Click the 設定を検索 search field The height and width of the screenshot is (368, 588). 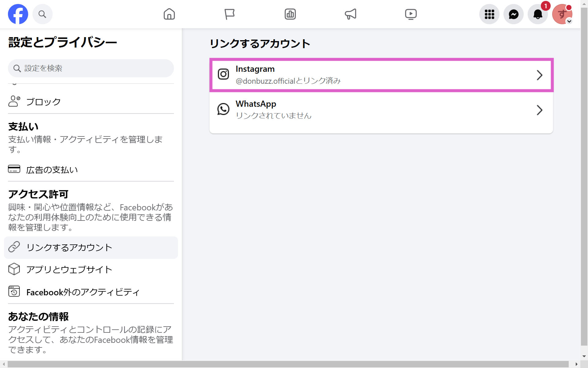(91, 68)
